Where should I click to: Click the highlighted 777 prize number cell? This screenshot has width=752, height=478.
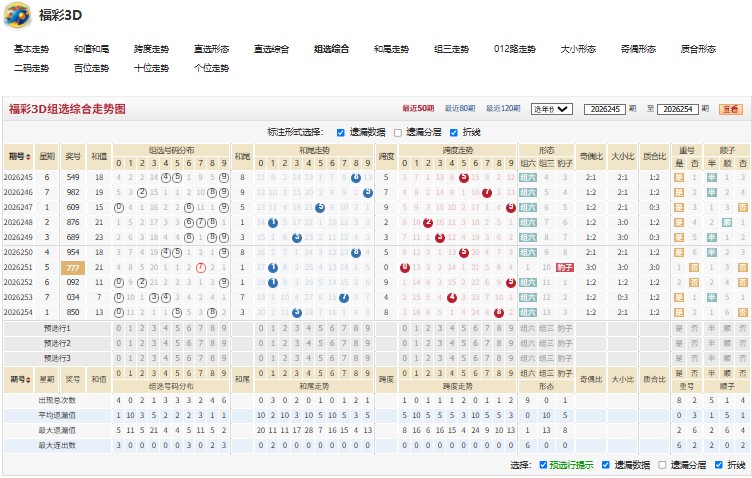(73, 268)
